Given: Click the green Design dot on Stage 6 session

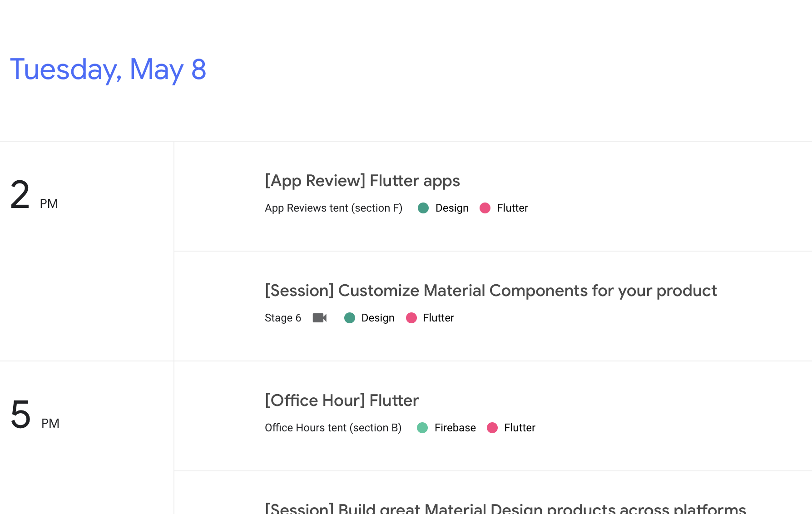Looking at the screenshot, I should [349, 318].
